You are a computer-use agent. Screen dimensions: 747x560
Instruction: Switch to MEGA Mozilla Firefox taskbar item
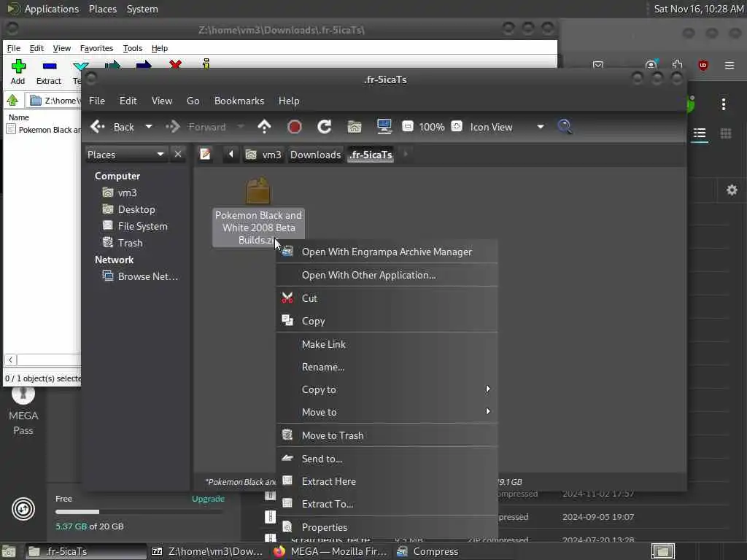[x=332, y=551]
